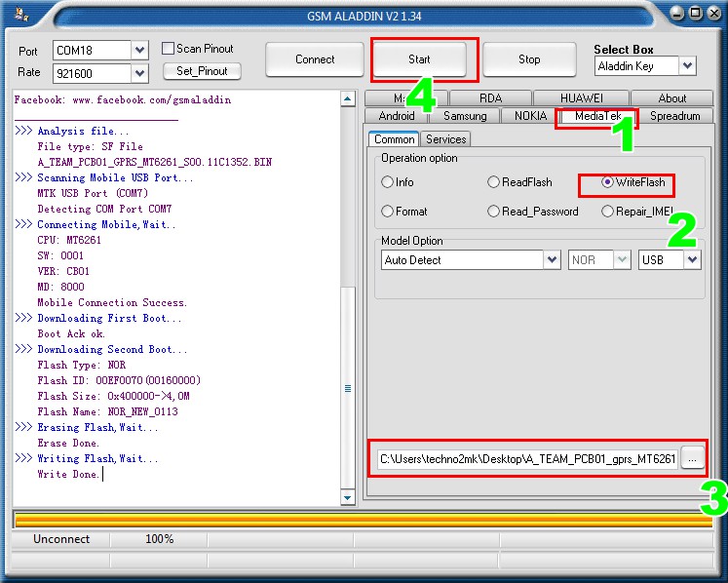Expand the baud Rate dropdown
The width and height of the screenshot is (728, 583).
[139, 73]
